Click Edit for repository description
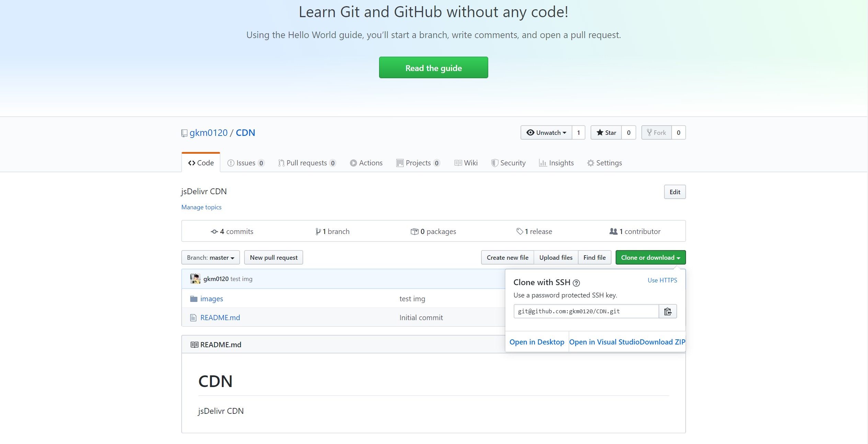 [675, 192]
